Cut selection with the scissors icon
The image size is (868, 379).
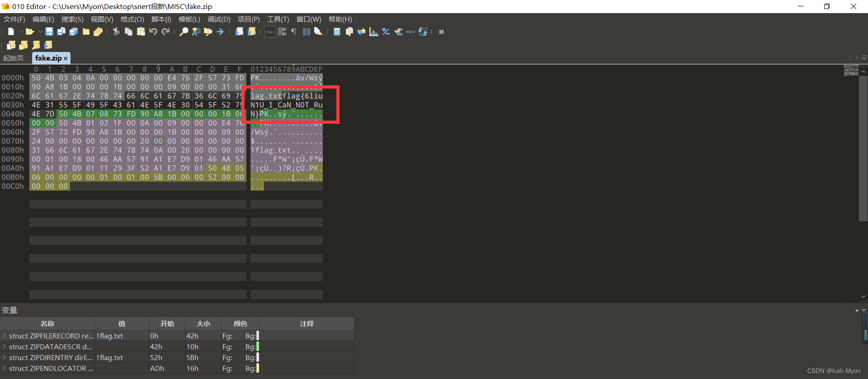click(x=116, y=32)
